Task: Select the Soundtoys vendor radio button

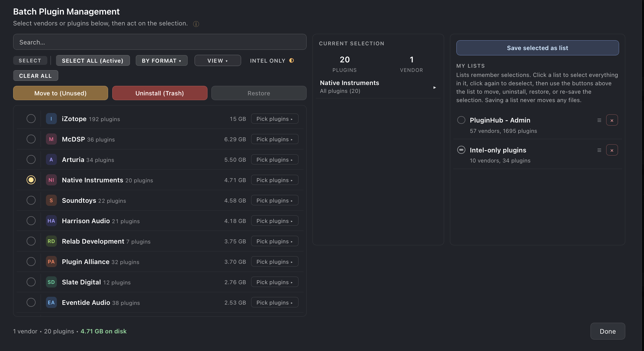Action: (31, 200)
